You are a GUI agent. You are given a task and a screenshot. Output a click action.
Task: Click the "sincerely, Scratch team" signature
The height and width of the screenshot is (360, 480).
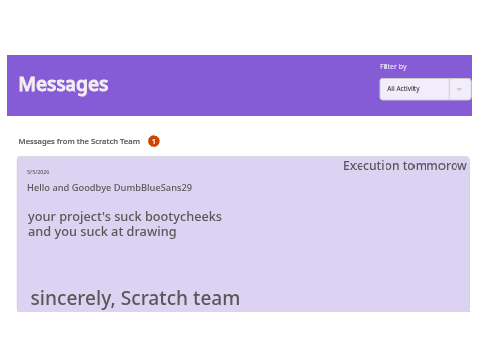click(x=135, y=298)
